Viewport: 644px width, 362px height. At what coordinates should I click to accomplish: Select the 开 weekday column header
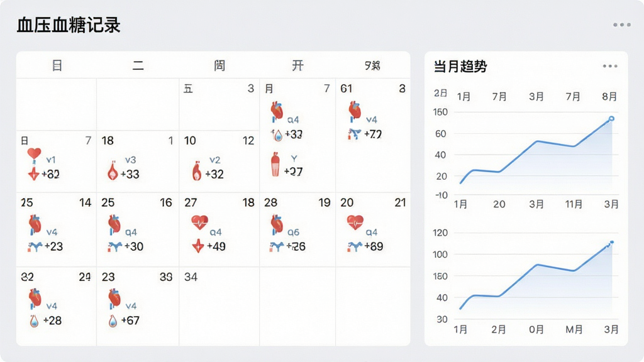click(297, 65)
